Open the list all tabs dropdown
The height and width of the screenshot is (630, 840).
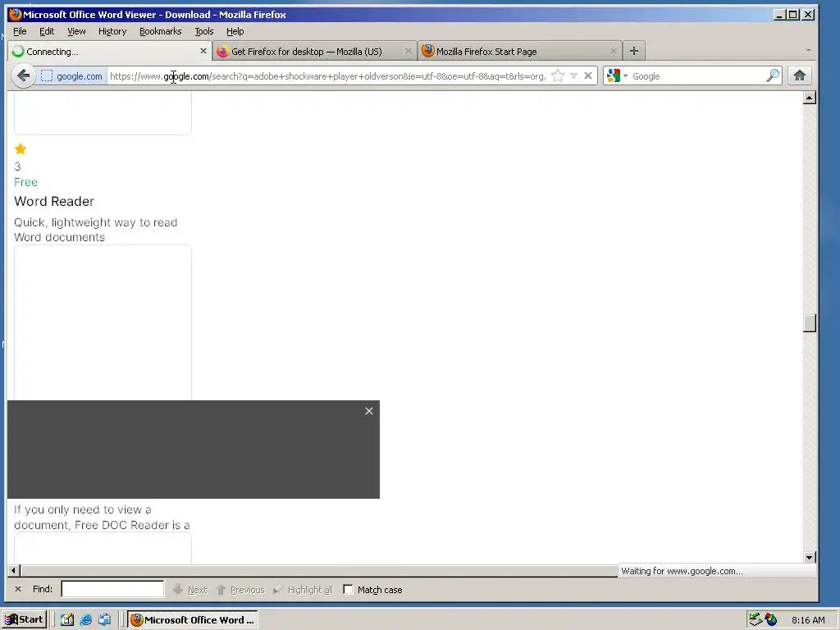(x=808, y=50)
